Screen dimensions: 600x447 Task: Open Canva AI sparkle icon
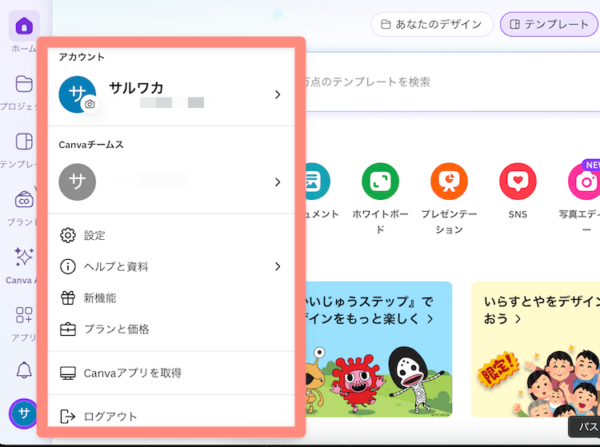click(x=24, y=256)
